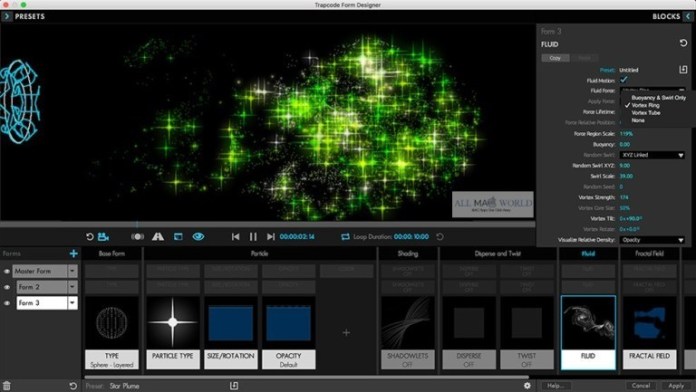
Task: Add a new form with plus icon
Action: pyautogui.click(x=74, y=253)
